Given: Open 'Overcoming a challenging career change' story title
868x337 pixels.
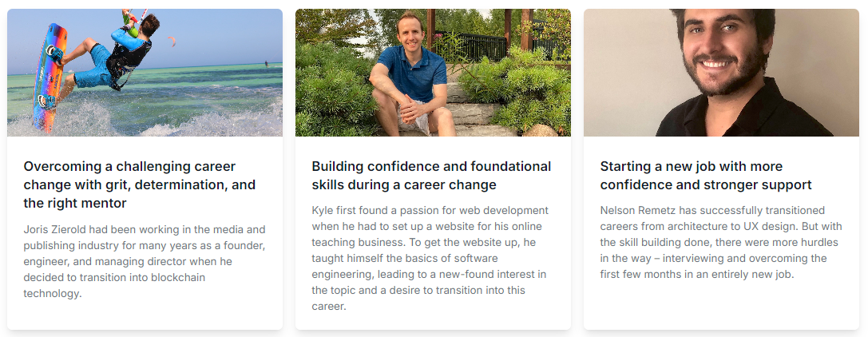Looking at the screenshot, I should point(140,184).
